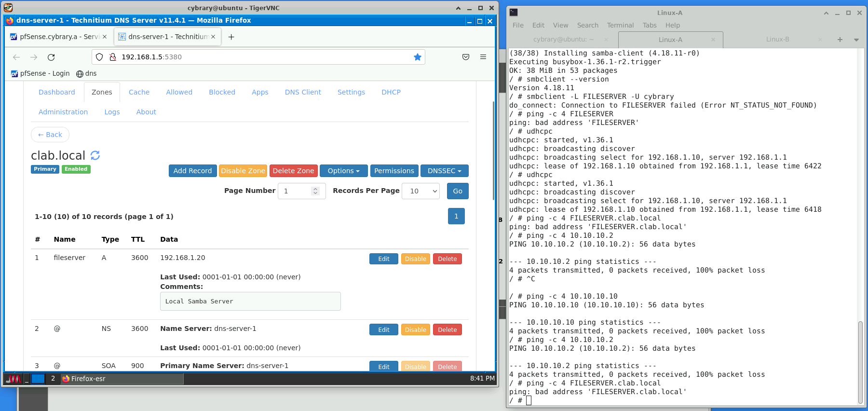Image resolution: width=868 pixels, height=411 pixels.
Task: Edit the fileserver A record
Action: (x=384, y=259)
